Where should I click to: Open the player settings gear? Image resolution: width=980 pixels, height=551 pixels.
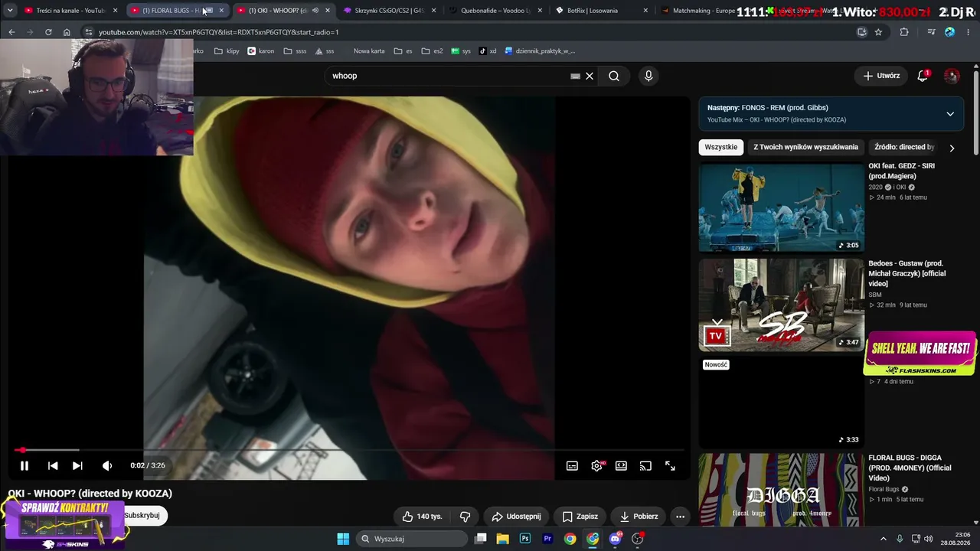click(596, 465)
